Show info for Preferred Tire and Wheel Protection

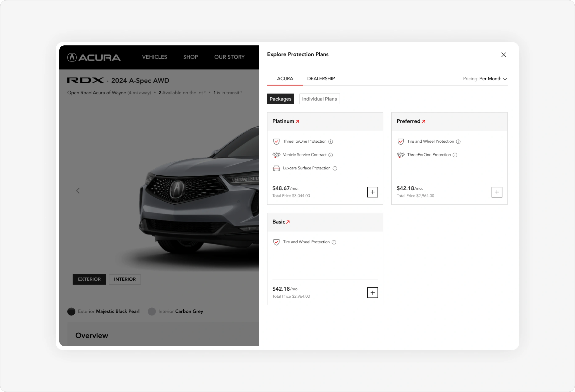click(458, 142)
